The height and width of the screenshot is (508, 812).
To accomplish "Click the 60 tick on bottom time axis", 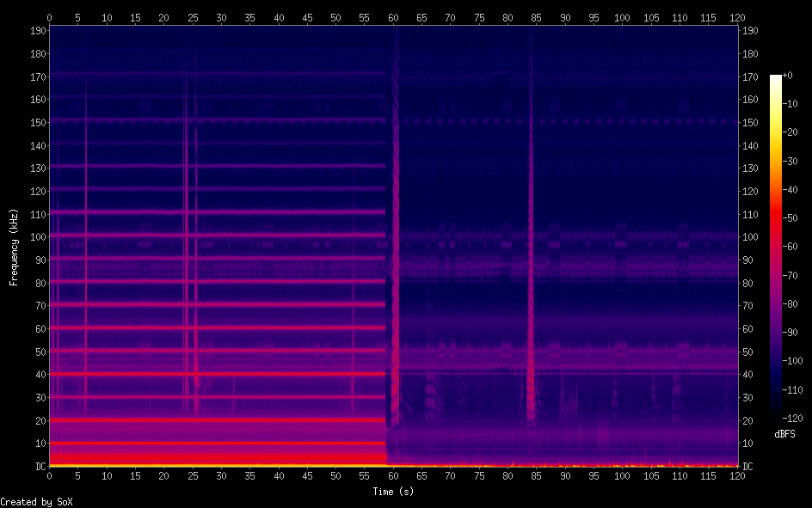I will (x=393, y=475).
